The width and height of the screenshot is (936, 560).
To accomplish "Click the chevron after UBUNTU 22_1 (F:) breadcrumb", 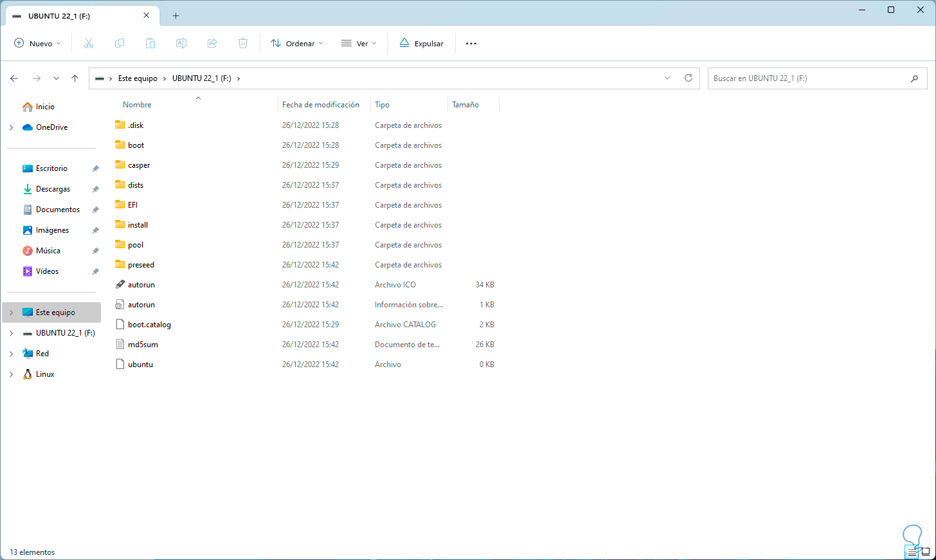I will [239, 78].
